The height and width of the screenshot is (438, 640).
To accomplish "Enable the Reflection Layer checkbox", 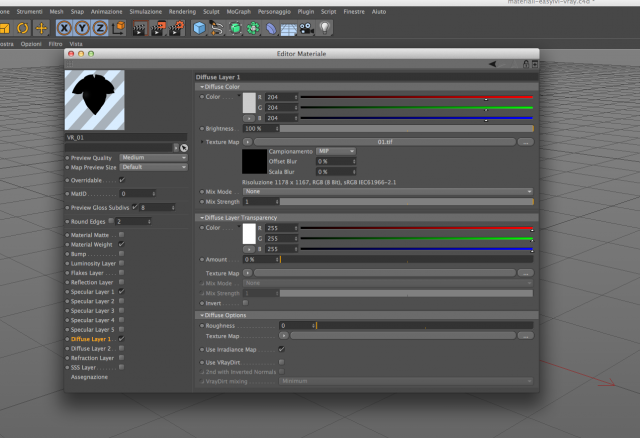I will 121,282.
